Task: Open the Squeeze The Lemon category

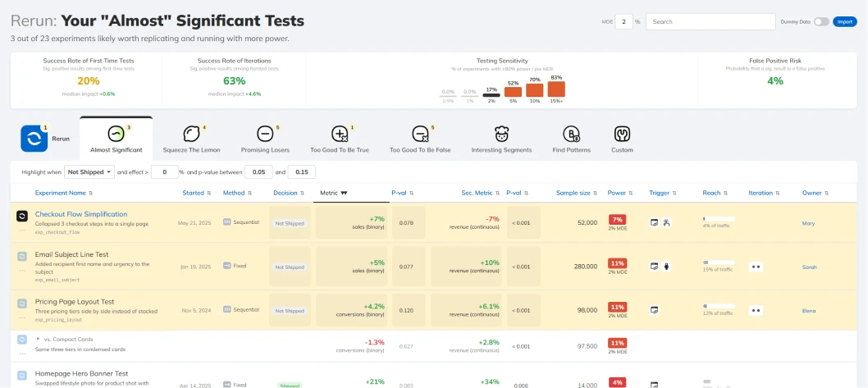Action: 191,134
